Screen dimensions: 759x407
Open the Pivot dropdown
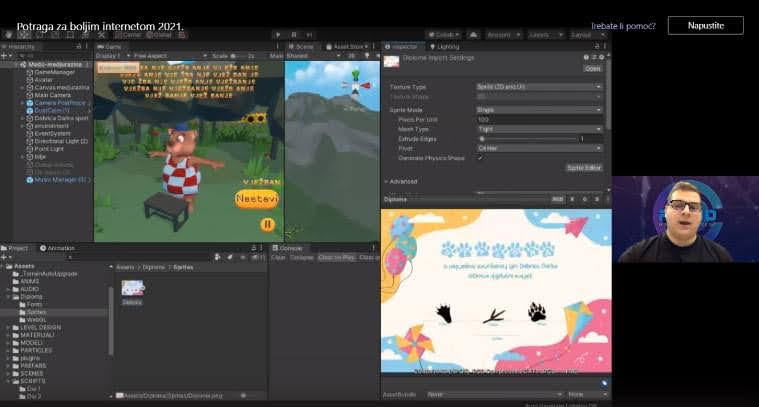539,148
